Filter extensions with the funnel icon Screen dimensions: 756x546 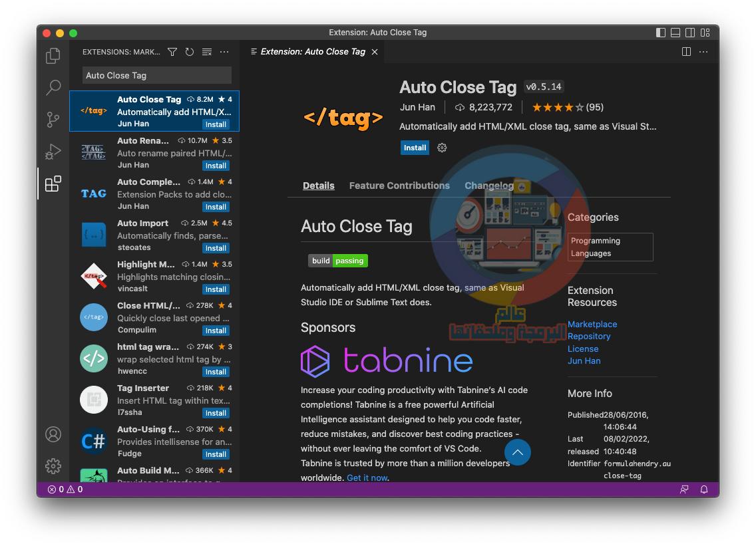click(x=172, y=52)
